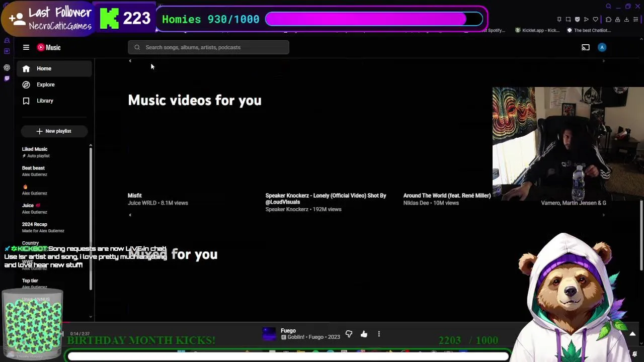Click the search songs, albums, artists field
The image size is (644, 362).
pyautogui.click(x=208, y=47)
